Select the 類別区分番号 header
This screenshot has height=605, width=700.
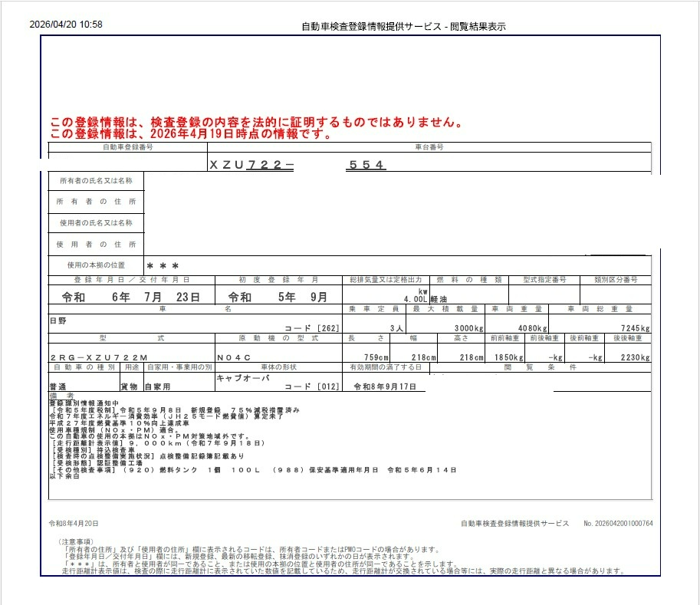(x=616, y=280)
